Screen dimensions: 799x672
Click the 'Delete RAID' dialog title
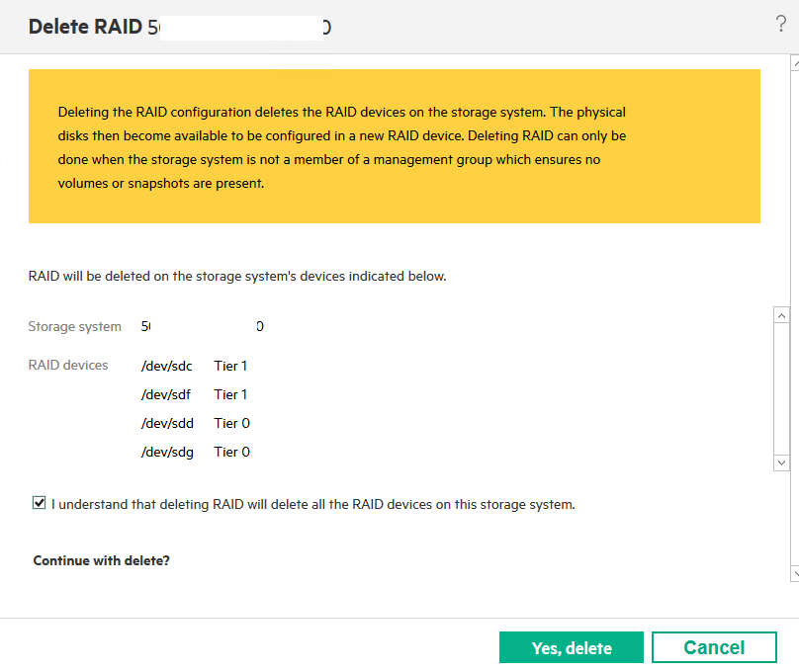[85, 27]
